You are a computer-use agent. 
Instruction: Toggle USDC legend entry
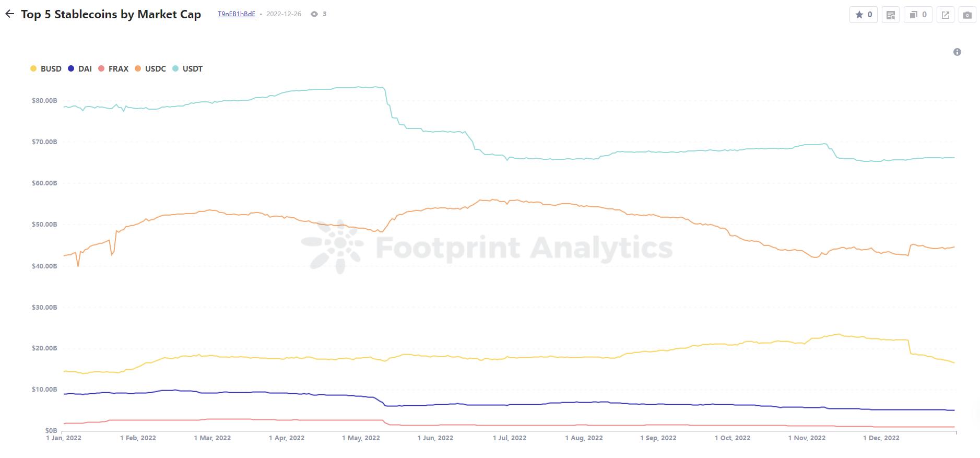155,69
